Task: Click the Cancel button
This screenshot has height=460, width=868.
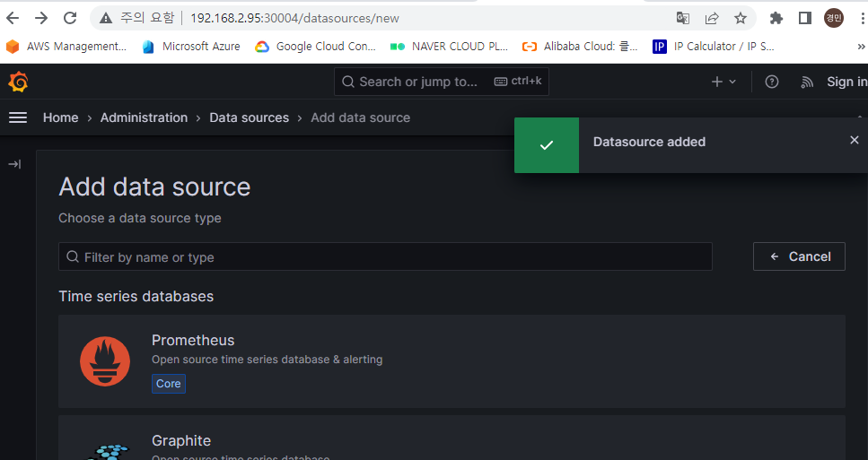Action: [800, 256]
